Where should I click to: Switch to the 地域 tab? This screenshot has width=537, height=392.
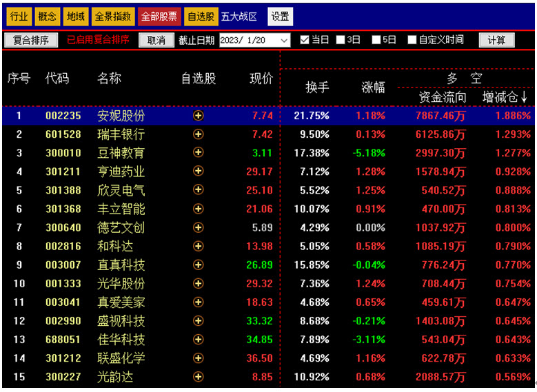click(76, 17)
